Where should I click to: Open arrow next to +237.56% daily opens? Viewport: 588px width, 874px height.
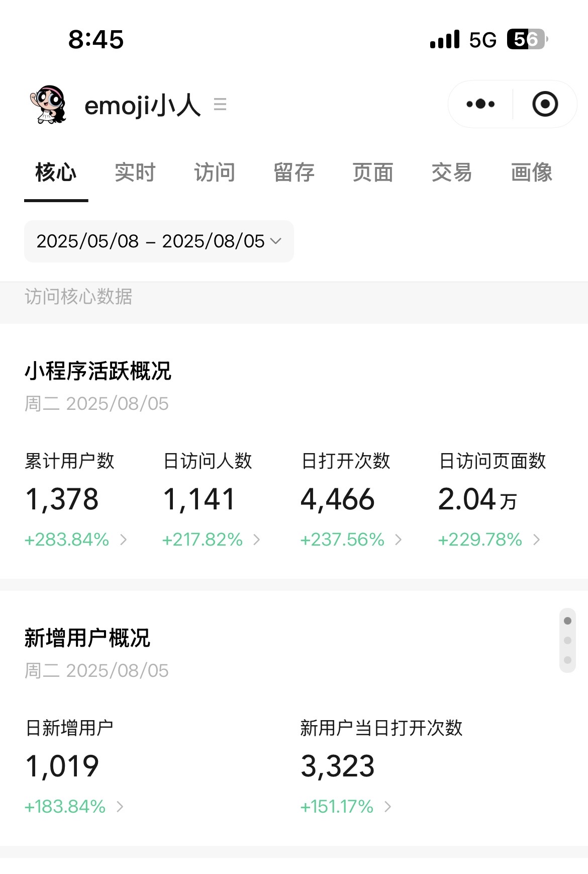point(399,540)
